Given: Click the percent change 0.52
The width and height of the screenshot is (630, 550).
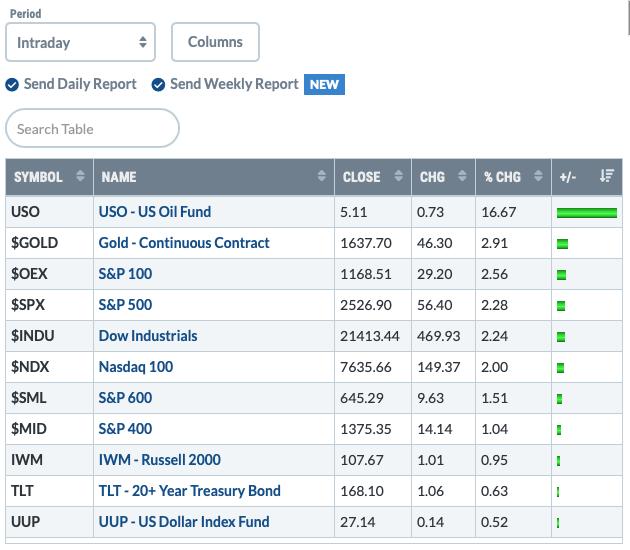Looking at the screenshot, I should (x=494, y=522).
